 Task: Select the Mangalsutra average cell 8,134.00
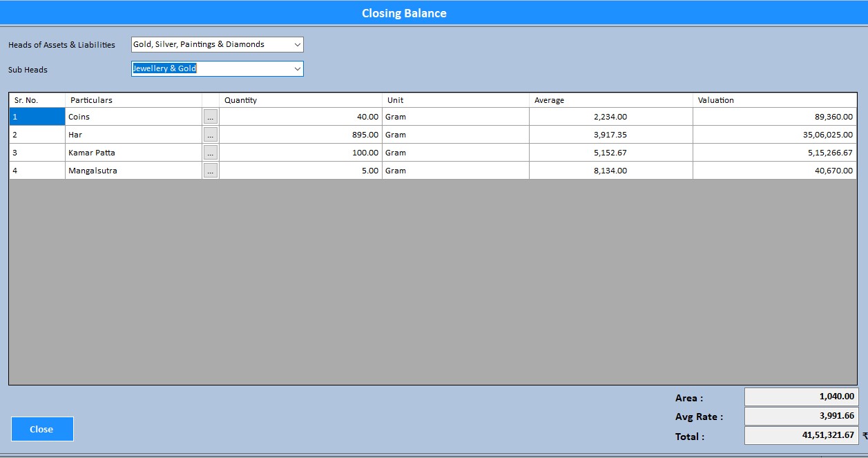(x=610, y=171)
